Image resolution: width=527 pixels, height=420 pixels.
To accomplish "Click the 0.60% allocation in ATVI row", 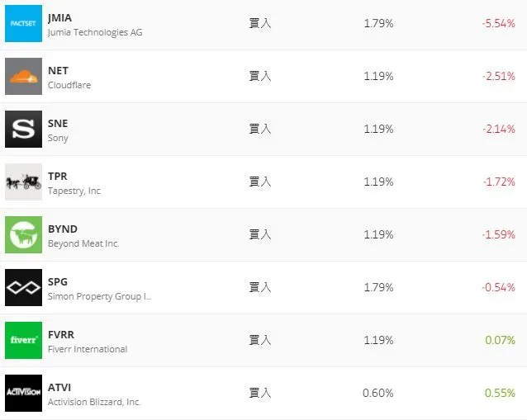I will click(x=378, y=393).
